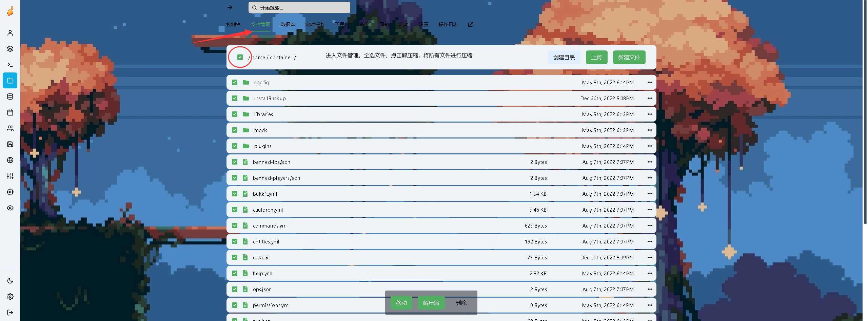Open the options menu for permissions.yml
The width and height of the screenshot is (868, 321).
click(650, 305)
